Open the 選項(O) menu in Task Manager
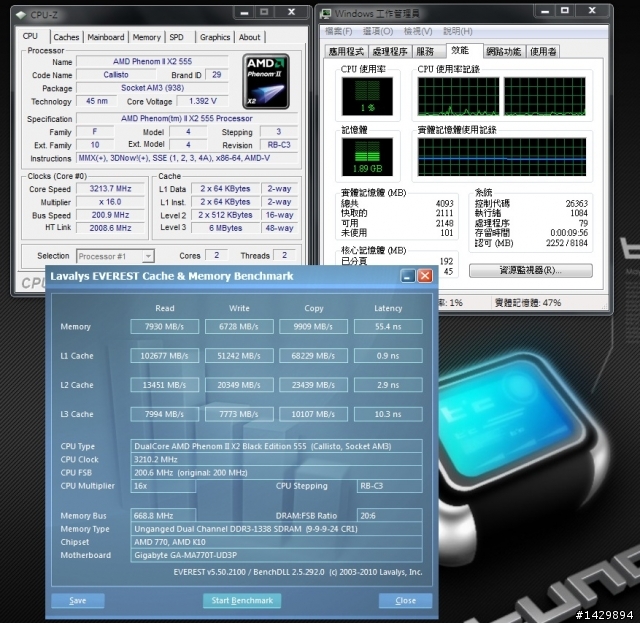 click(378, 31)
